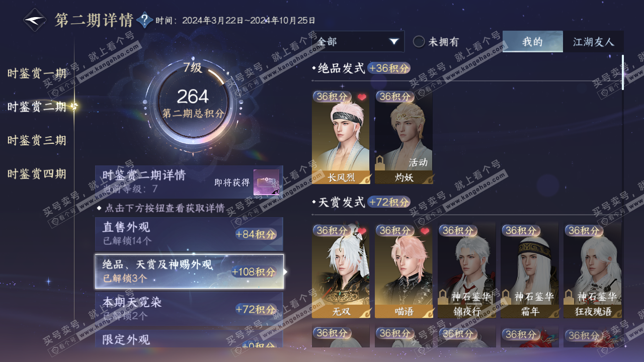Image resolution: width=644 pixels, height=362 pixels.
Task: Click the lock icon on 灼妖
Action: [380, 162]
